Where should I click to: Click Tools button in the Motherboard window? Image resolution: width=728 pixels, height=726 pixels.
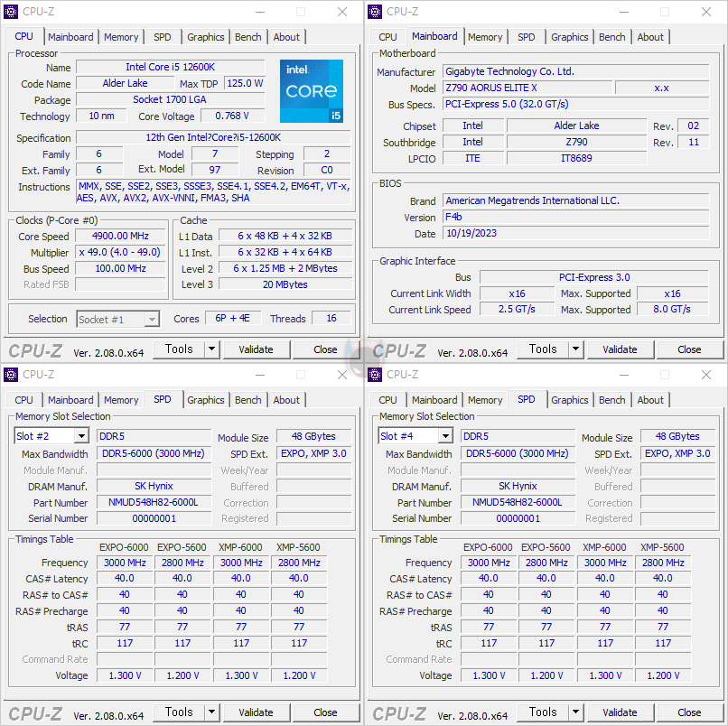(543, 349)
